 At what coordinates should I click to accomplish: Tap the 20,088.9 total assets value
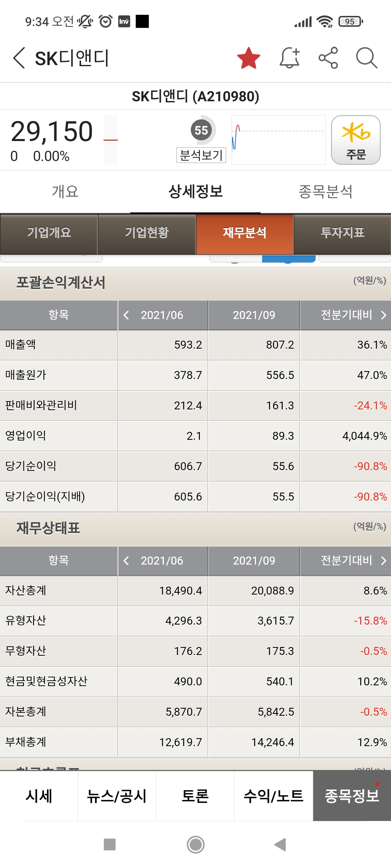pyautogui.click(x=273, y=591)
